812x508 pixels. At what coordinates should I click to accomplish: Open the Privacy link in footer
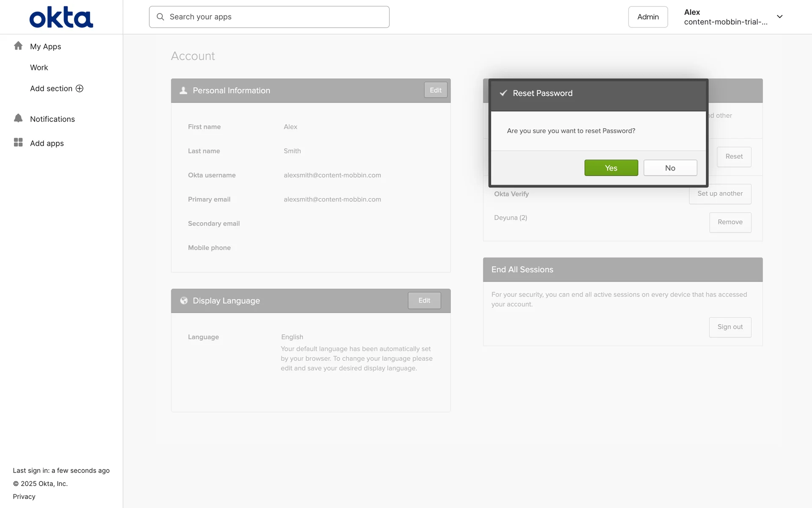click(x=24, y=497)
